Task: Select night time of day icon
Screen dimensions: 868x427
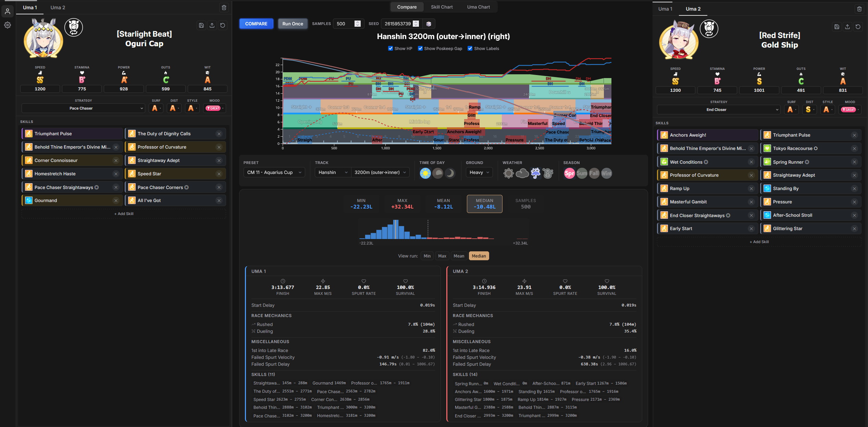Action: coord(450,173)
